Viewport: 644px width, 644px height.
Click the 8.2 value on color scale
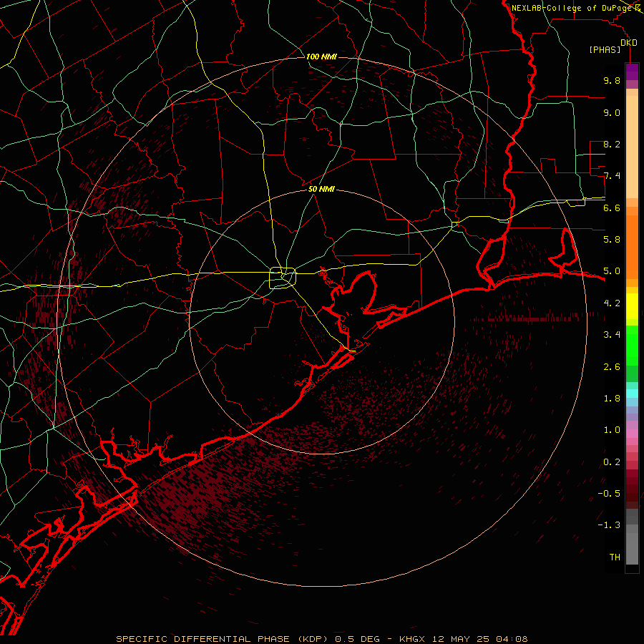(612, 144)
